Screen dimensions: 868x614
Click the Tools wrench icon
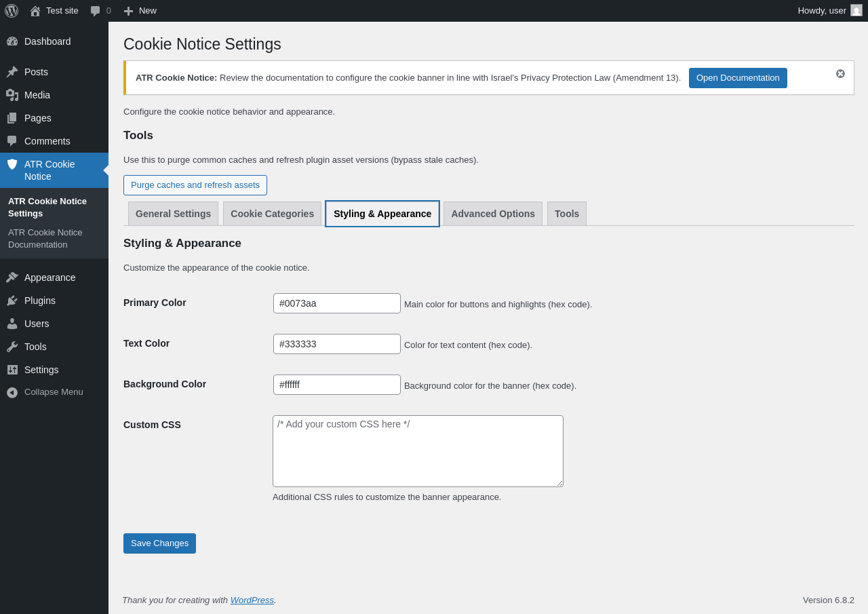click(x=12, y=347)
